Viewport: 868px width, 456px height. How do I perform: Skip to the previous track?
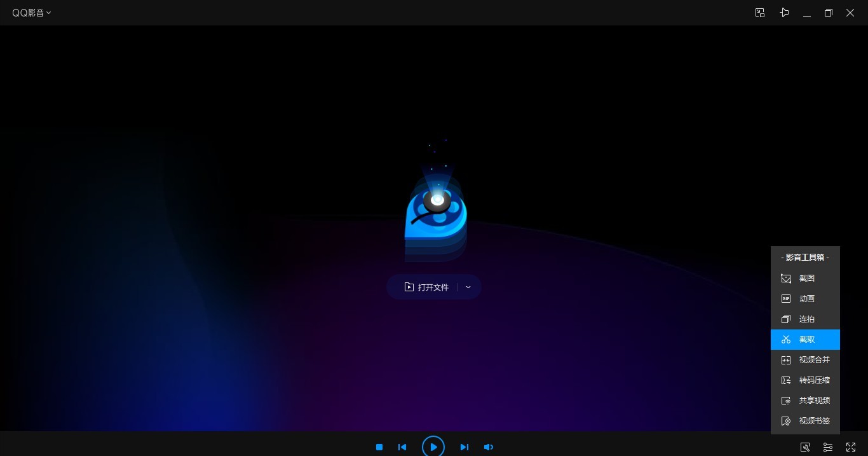tap(402, 447)
